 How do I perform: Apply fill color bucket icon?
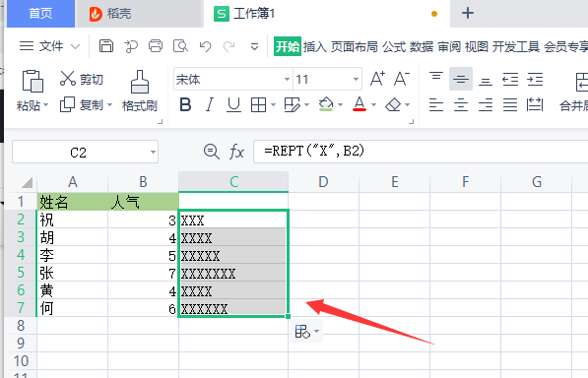pos(326,105)
